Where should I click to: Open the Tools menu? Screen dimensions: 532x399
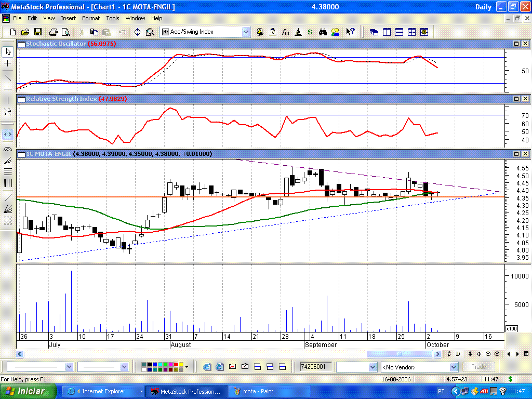click(x=112, y=18)
